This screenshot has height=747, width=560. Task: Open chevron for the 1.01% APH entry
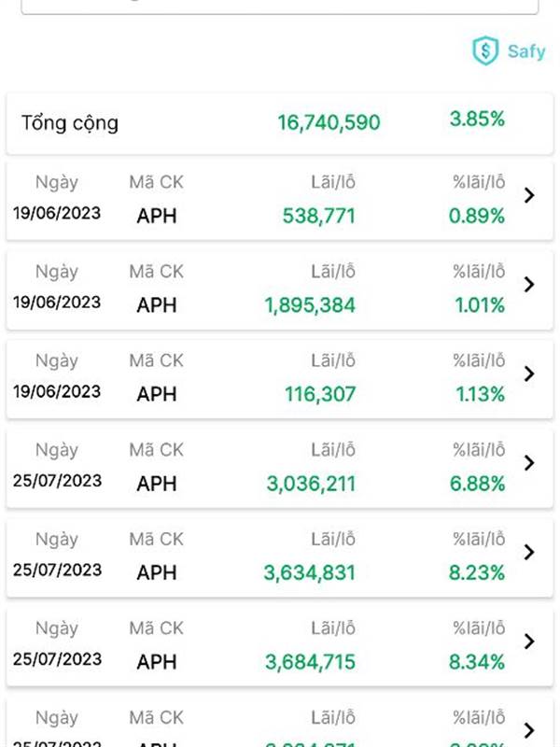[x=529, y=284]
